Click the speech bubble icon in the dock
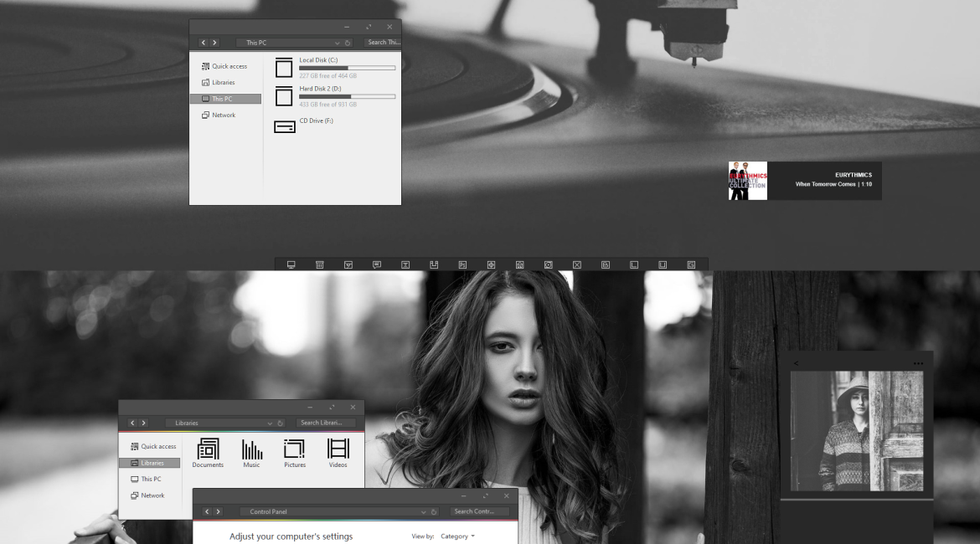 click(377, 264)
